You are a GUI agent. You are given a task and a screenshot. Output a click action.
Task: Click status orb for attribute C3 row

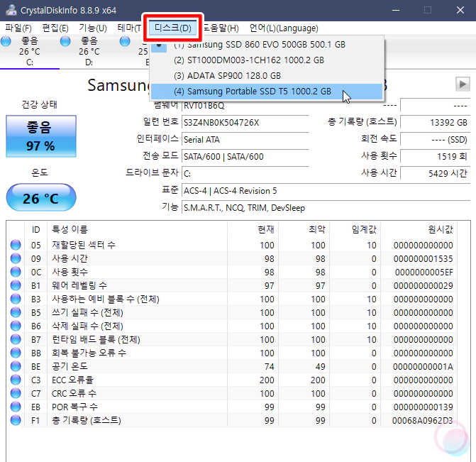[16, 380]
